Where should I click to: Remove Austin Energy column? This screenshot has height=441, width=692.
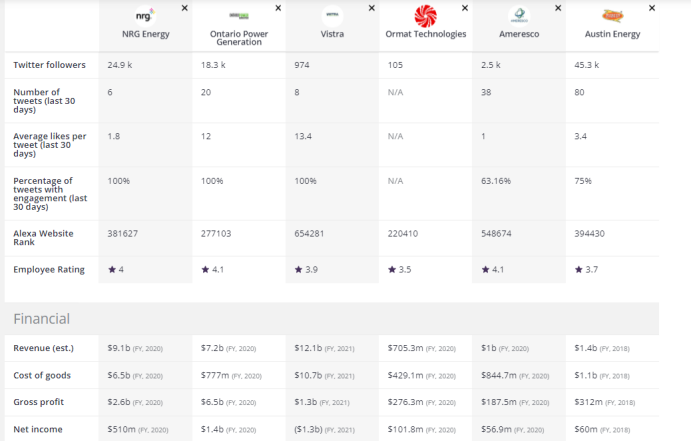pyautogui.click(x=652, y=7)
